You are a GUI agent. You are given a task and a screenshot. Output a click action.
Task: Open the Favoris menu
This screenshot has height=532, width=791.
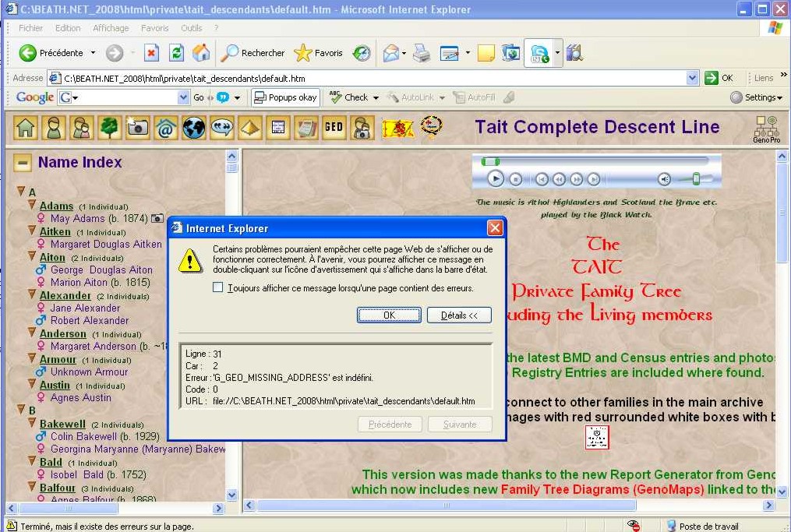154,28
